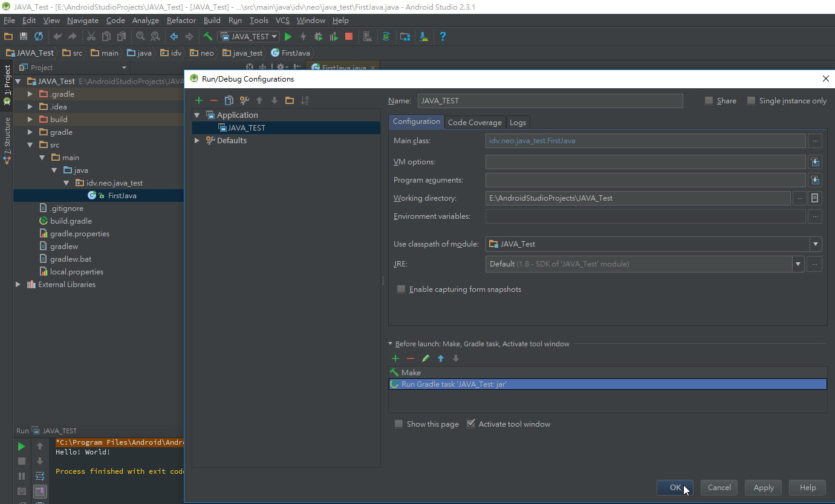Viewport: 835px width, 504px height.
Task: Click the Sort Configurations alphabetically icon
Action: click(305, 100)
